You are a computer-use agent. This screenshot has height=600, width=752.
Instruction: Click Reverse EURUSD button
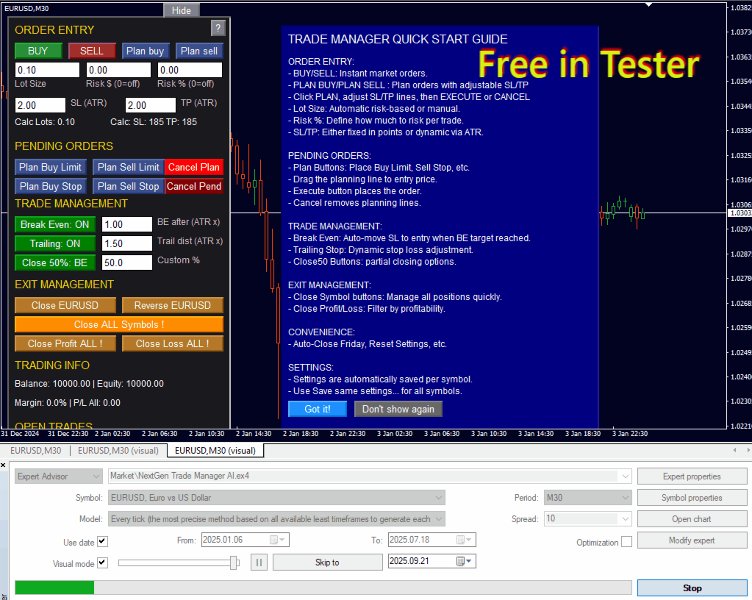pyautogui.click(x=173, y=305)
